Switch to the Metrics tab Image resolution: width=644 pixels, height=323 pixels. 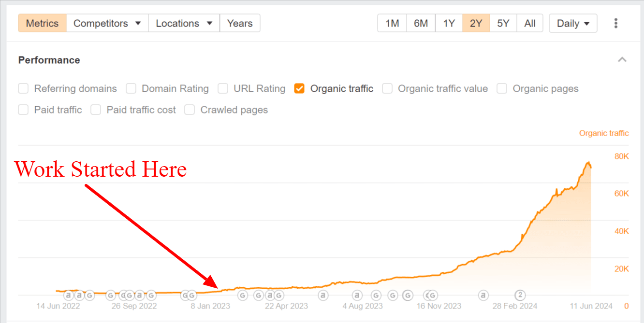(42, 23)
